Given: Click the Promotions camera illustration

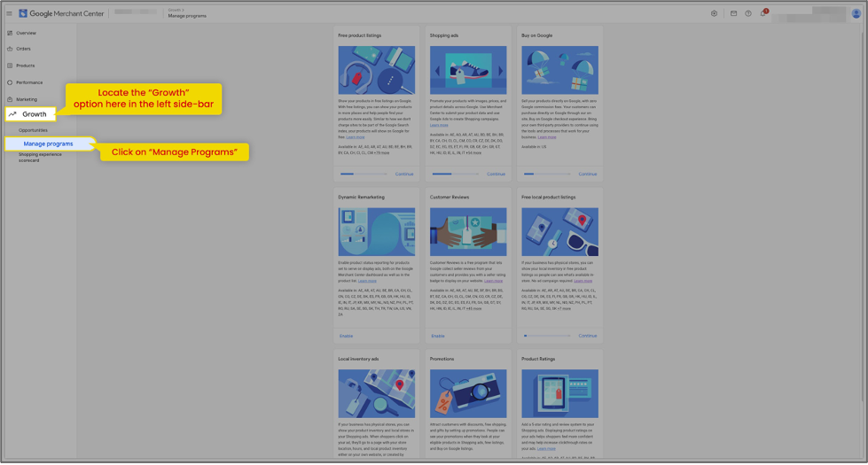Looking at the screenshot, I should point(468,393).
